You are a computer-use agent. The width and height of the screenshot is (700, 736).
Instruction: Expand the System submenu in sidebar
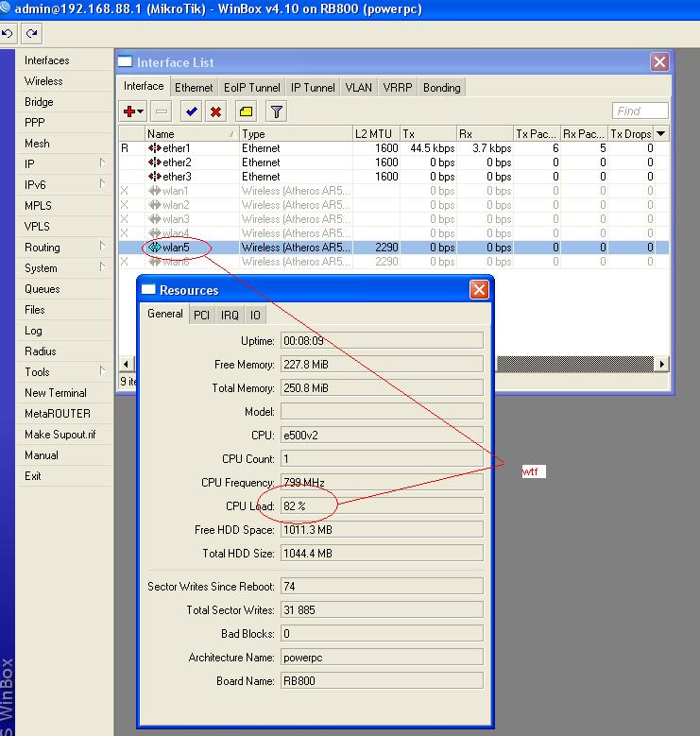pos(62,268)
